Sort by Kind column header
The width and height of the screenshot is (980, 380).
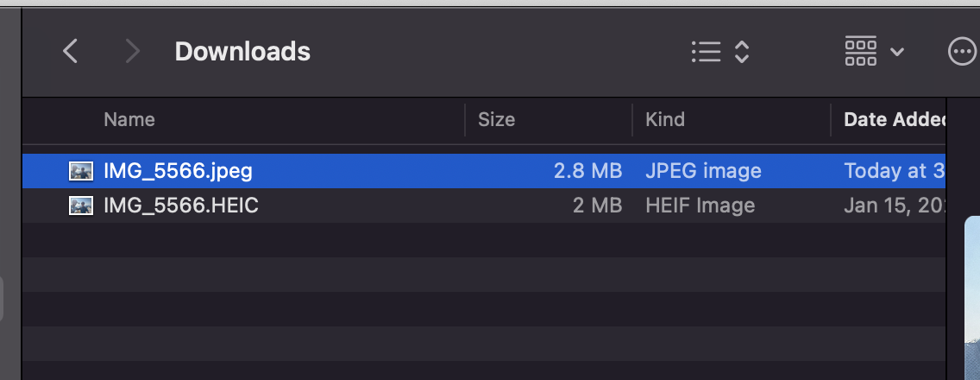pyautogui.click(x=665, y=119)
